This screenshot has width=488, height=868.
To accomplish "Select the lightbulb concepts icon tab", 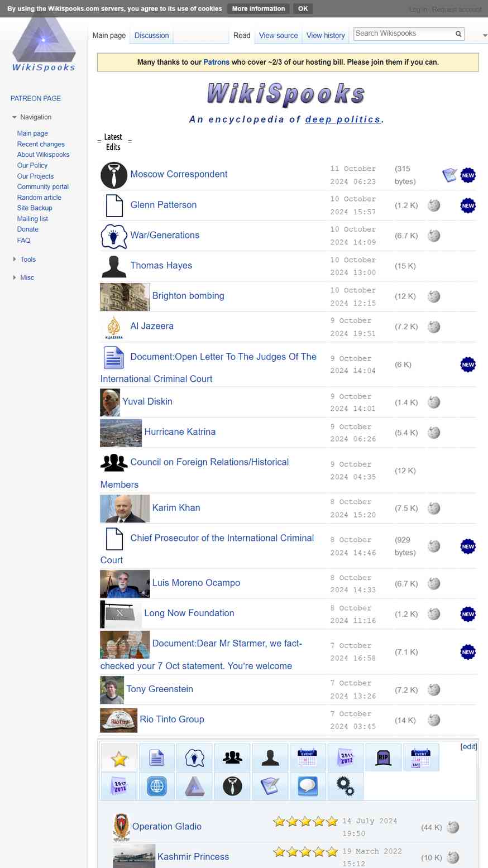I will (194, 757).
